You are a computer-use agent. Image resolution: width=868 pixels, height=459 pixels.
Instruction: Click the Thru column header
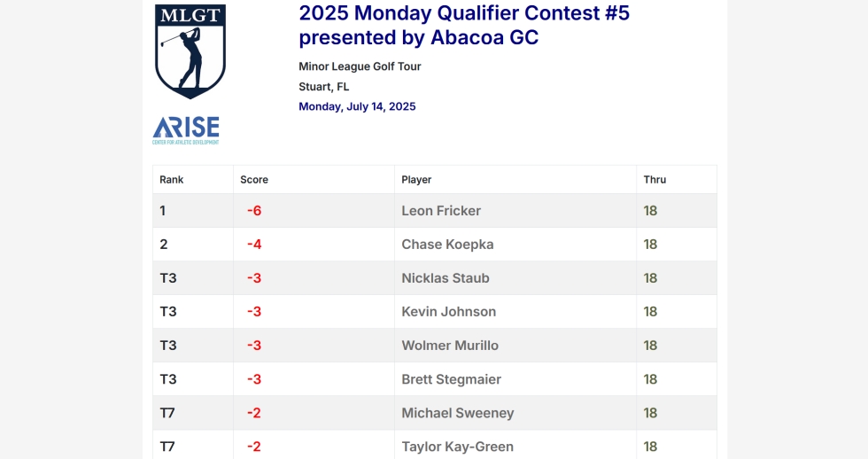tap(655, 179)
